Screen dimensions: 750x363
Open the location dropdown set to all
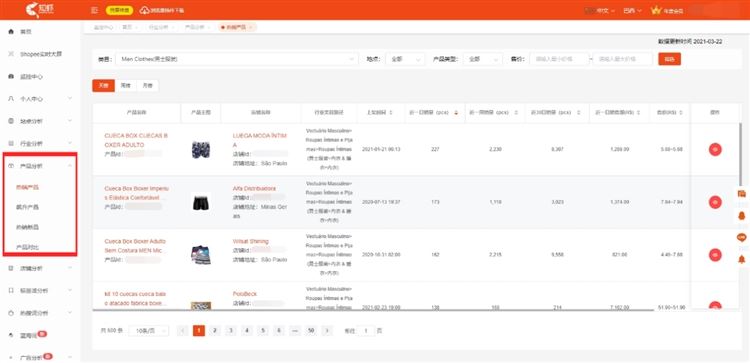pos(405,59)
